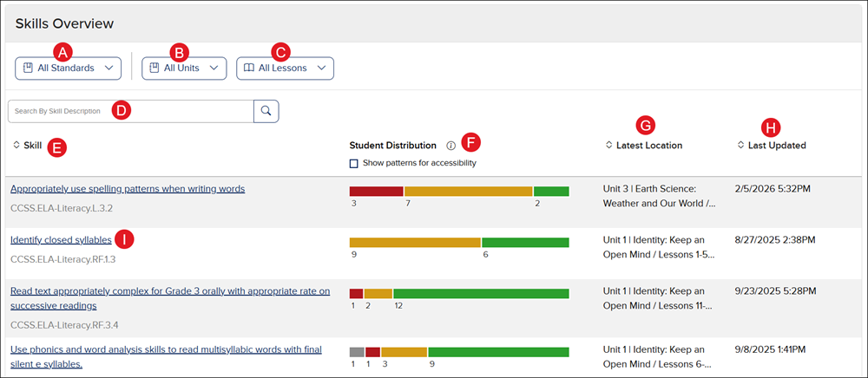Sort by the Latest Location column header
Screen dimensions: 868x378
[x=649, y=146]
